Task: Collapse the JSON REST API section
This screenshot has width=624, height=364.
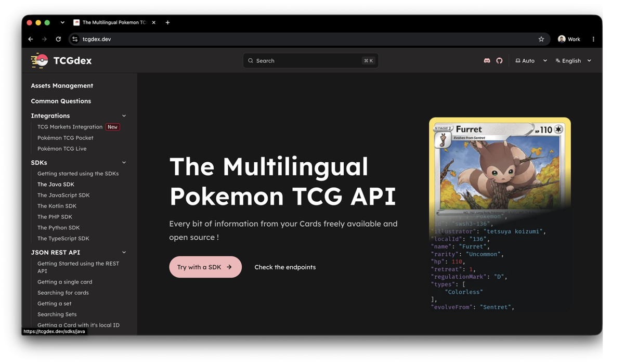Action: click(124, 253)
